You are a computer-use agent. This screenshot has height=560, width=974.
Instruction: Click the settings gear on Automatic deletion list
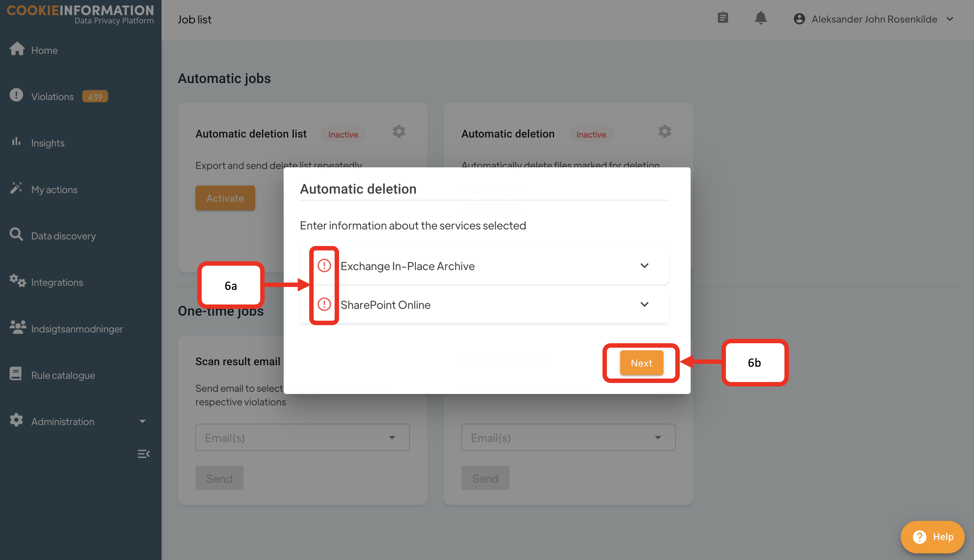[x=399, y=132]
